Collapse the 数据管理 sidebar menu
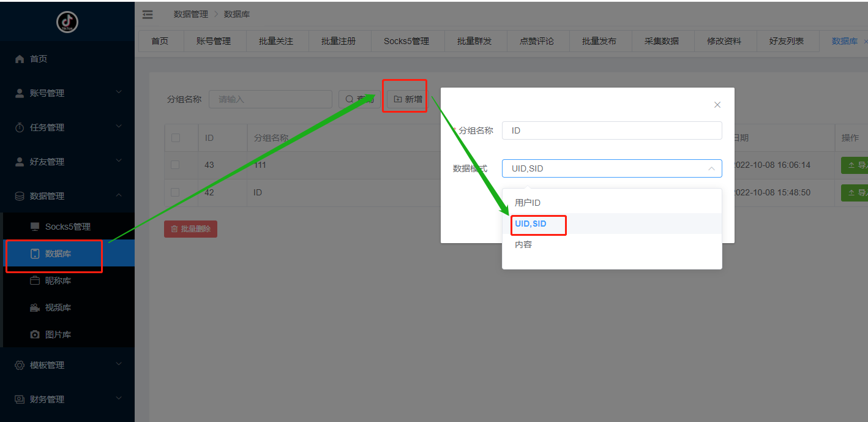Screen dimensions: 868x422 (x=67, y=196)
